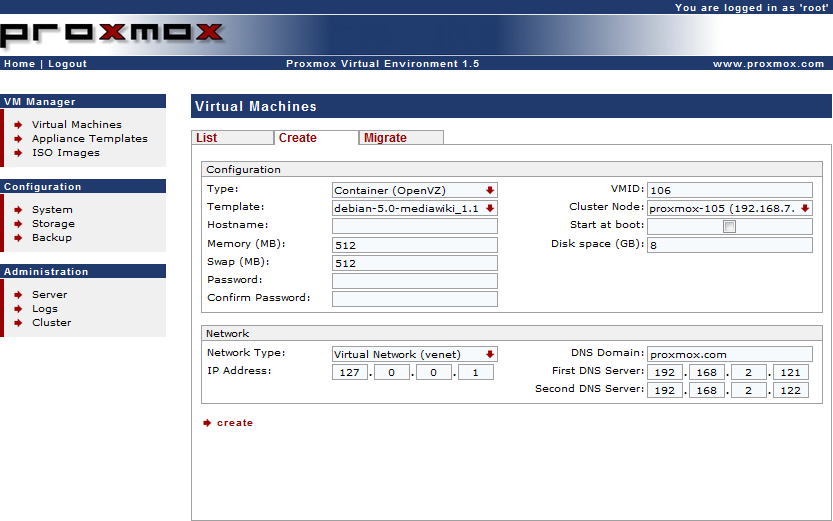Open the Backup configuration page
Image resolution: width=833 pixels, height=521 pixels.
click(x=52, y=238)
